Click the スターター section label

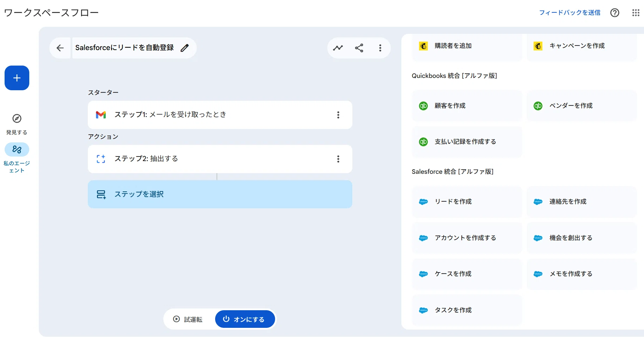pyautogui.click(x=103, y=92)
